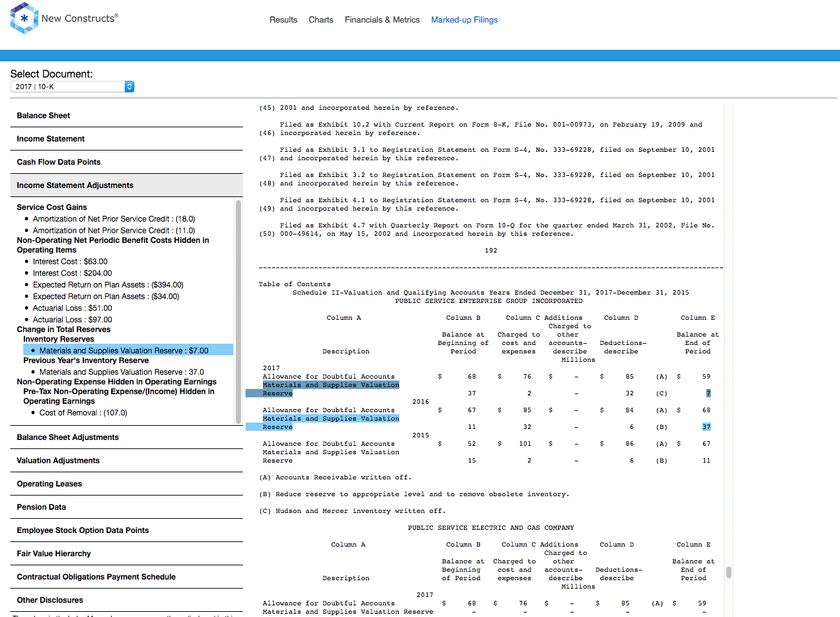The height and width of the screenshot is (617, 840).
Task: Click footnote (C) Hudson and Mercer inventory written off
Action: (x=352, y=511)
